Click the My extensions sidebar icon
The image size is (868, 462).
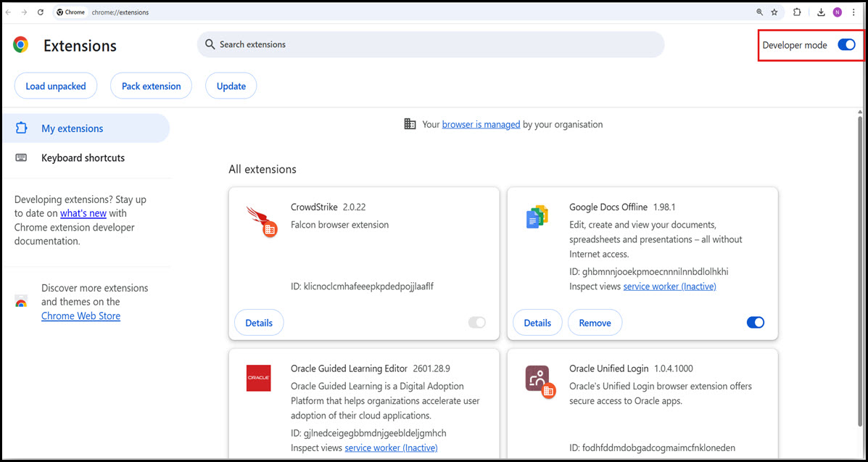(x=22, y=128)
